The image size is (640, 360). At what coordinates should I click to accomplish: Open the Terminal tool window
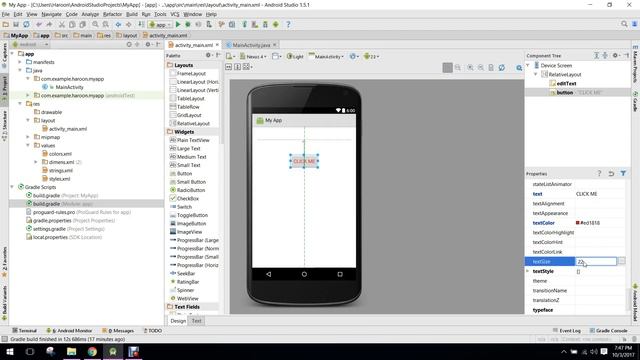tap(24, 331)
